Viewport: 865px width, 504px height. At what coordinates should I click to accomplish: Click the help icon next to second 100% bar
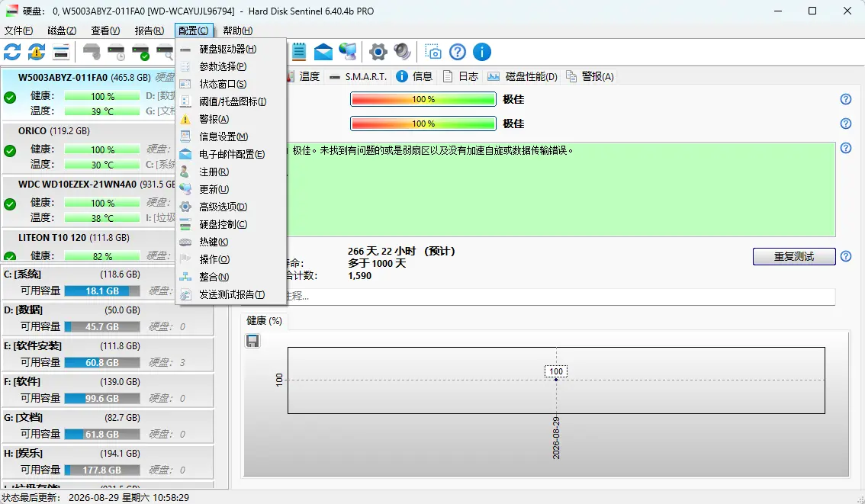(846, 124)
